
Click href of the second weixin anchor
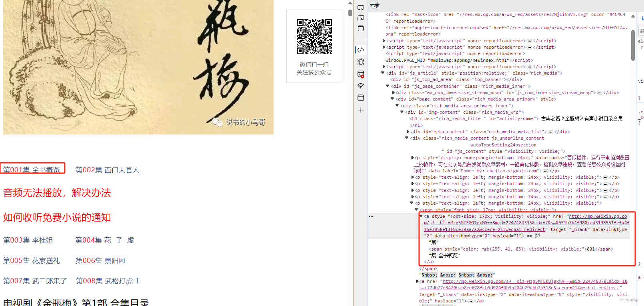[x=523, y=284]
